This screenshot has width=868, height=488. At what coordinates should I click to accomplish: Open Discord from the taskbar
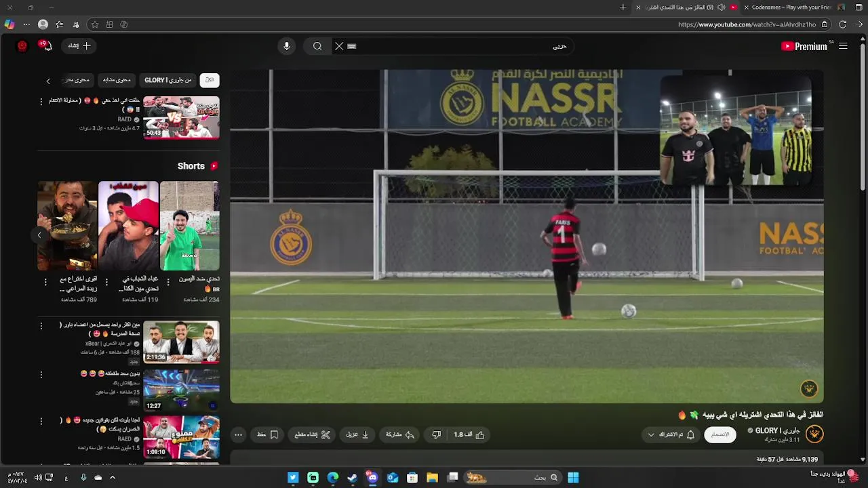(x=372, y=478)
